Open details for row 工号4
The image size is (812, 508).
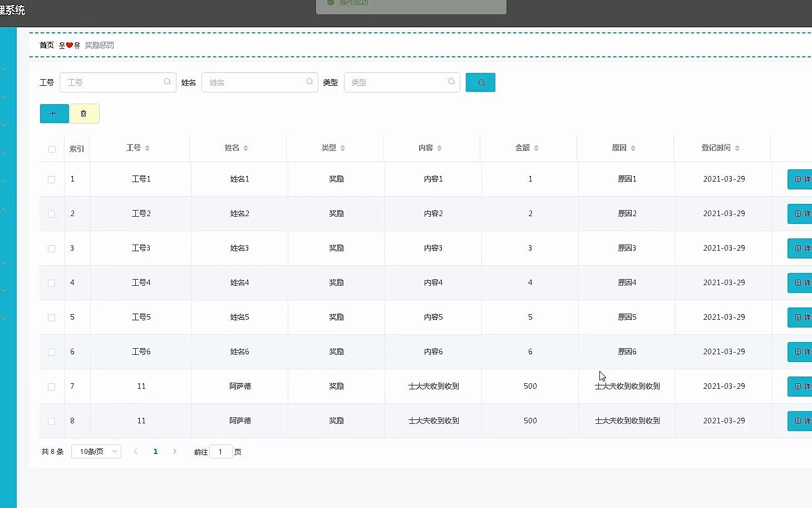coord(800,283)
